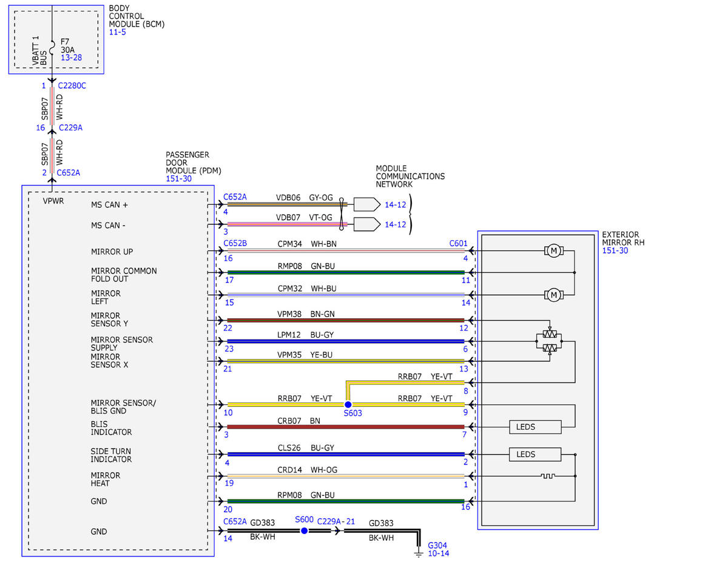Click the CPM32 WH-BU wire label
Viewport: 728px width, 562px height.
[306, 288]
